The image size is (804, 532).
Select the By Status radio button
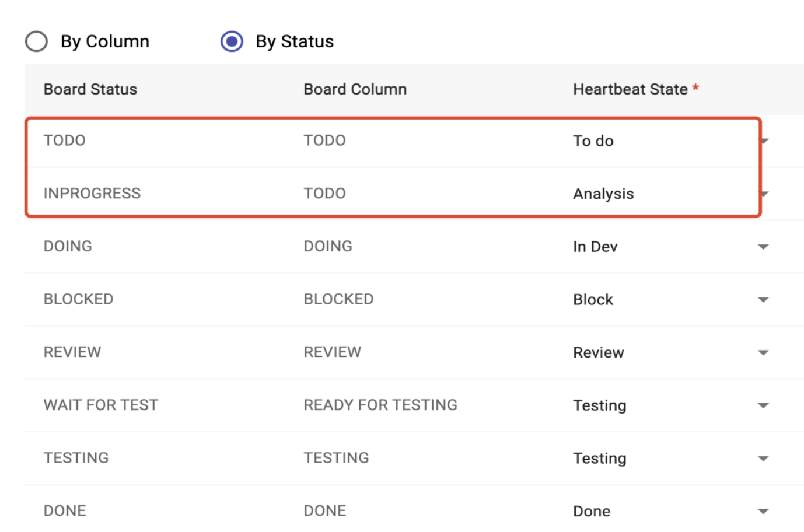[x=232, y=41]
